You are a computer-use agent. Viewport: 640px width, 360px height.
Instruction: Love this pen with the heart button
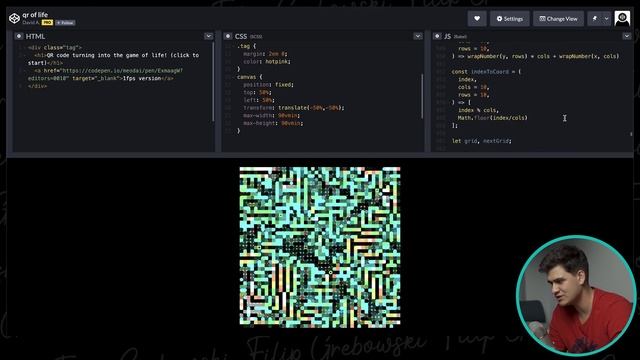point(477,18)
